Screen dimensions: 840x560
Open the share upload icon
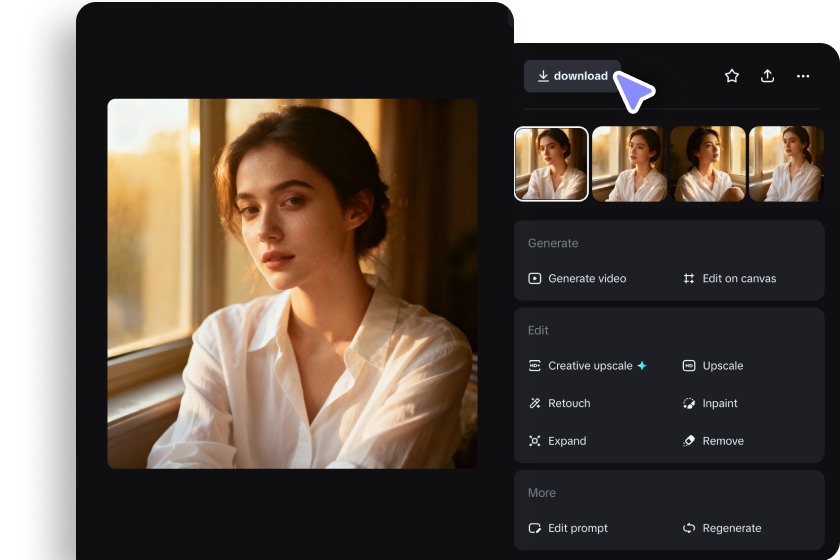(767, 76)
